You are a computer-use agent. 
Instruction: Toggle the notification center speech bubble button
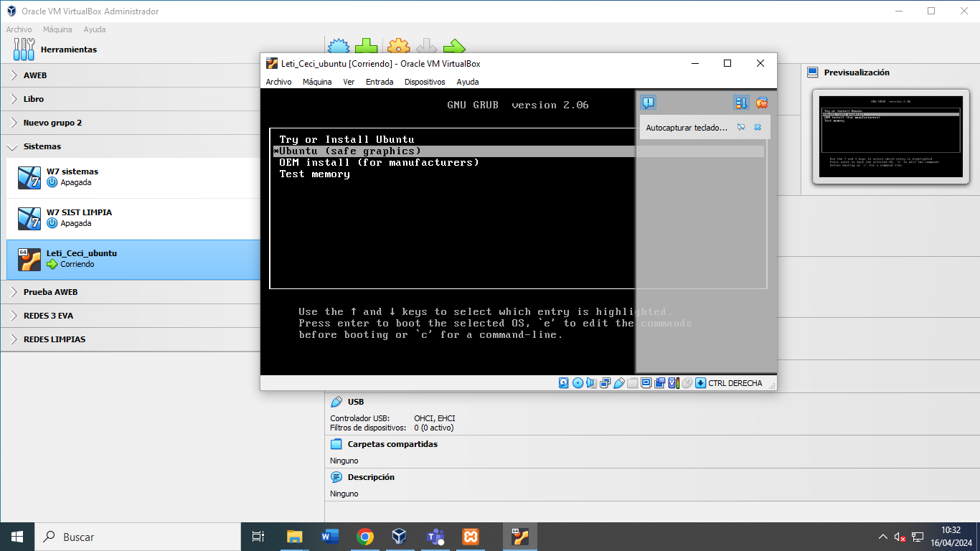pos(649,103)
